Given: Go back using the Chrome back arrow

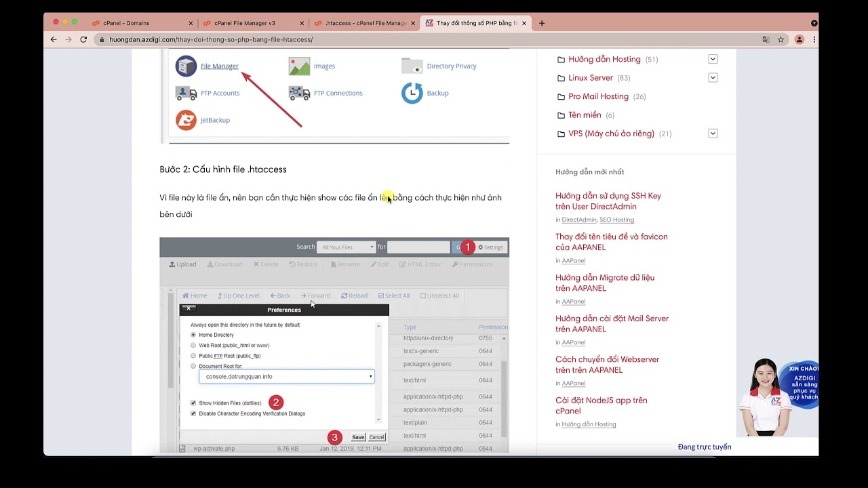Looking at the screenshot, I should coord(54,39).
